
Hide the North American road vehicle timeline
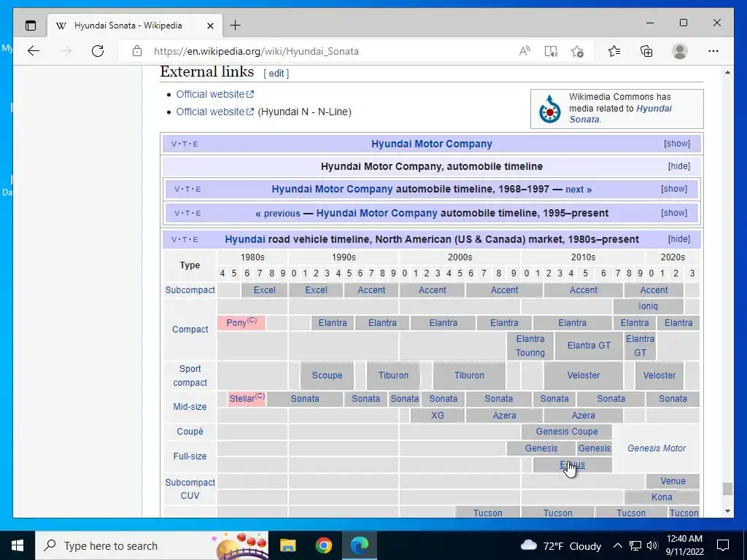coord(679,239)
